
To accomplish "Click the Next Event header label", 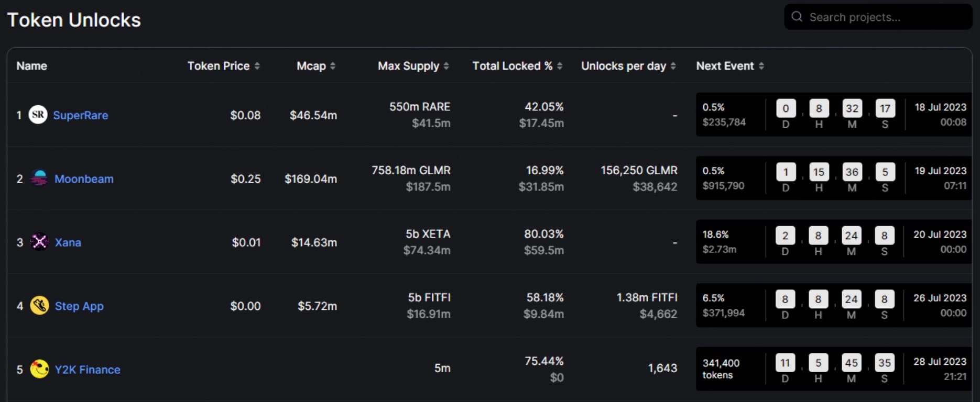I will click(x=725, y=66).
